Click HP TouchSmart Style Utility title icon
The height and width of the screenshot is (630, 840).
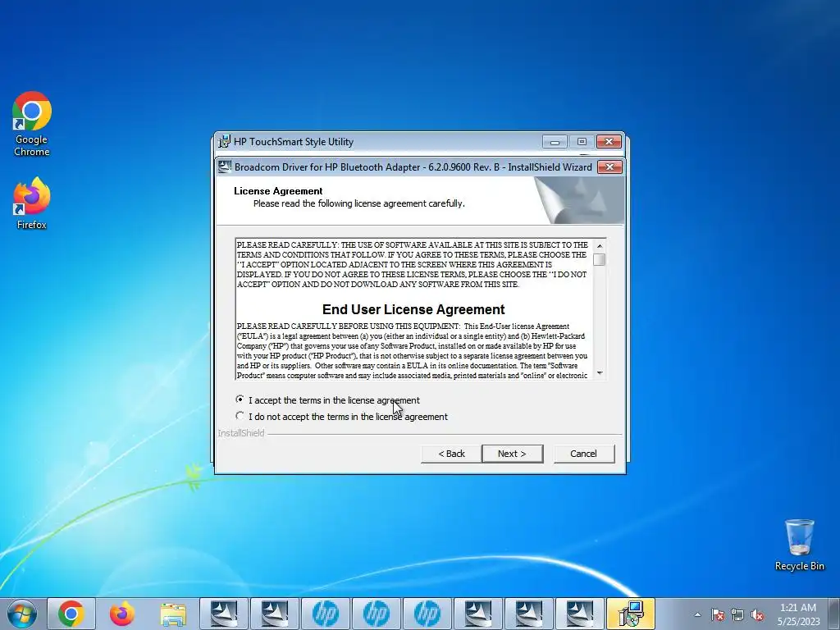225,141
